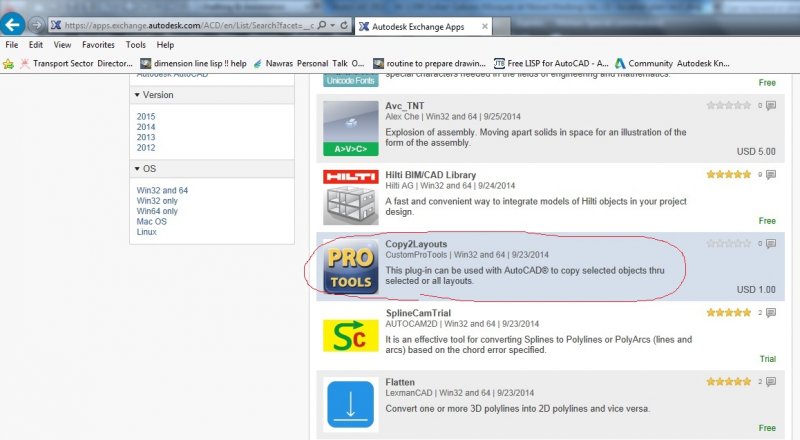The image size is (800, 440).
Task: Open Nawras Personal Talk bookmark
Action: [x=309, y=63]
